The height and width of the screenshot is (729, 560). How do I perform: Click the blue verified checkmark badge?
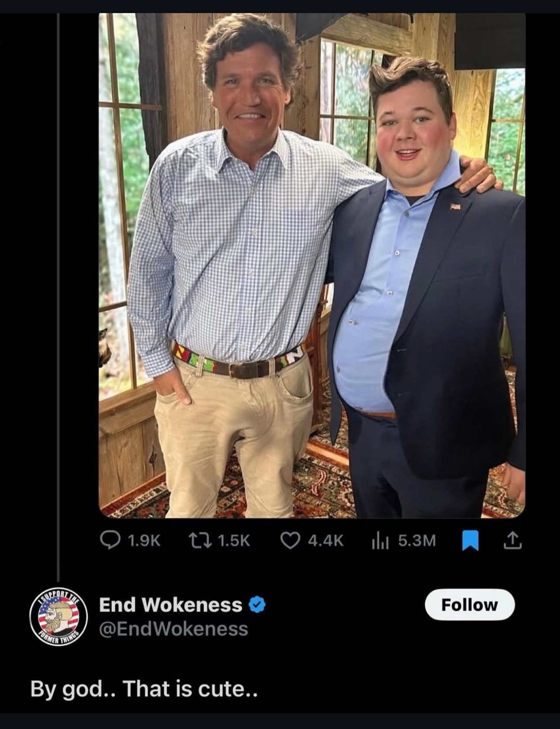pos(257,605)
